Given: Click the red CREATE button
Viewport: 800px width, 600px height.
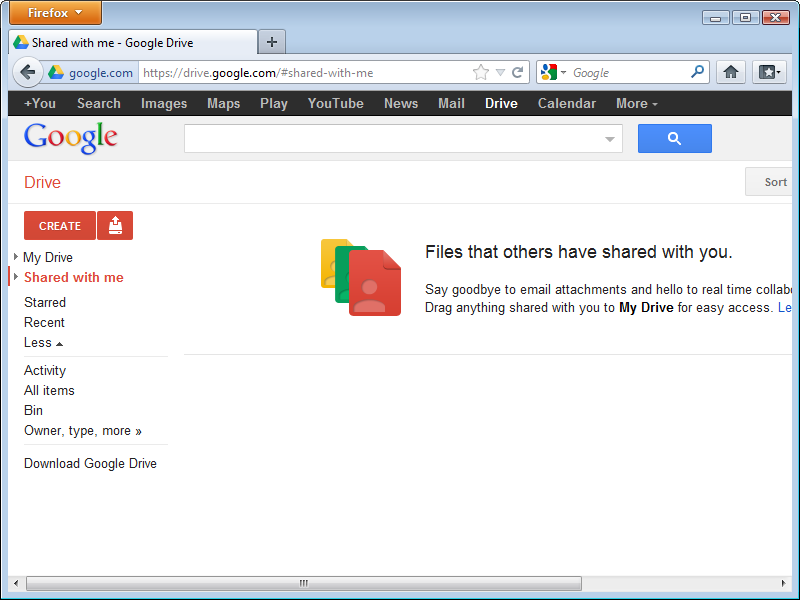Looking at the screenshot, I should tap(60, 226).
